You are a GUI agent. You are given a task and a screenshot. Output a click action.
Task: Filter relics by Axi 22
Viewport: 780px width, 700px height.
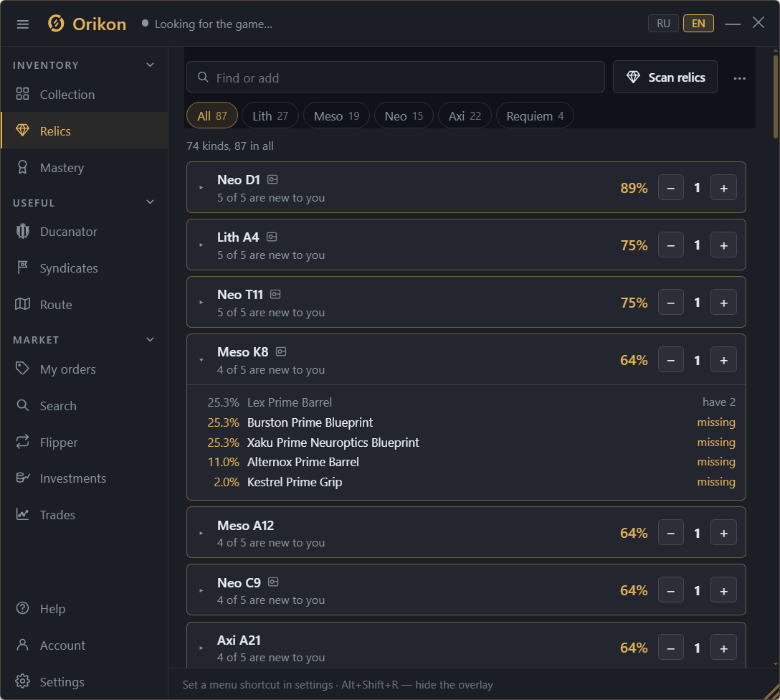point(465,115)
